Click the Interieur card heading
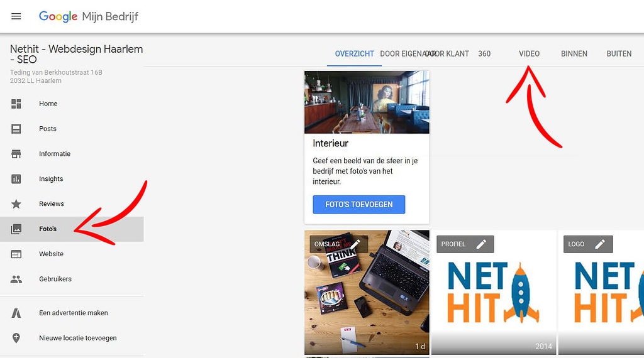The height and width of the screenshot is (358, 644). (330, 143)
